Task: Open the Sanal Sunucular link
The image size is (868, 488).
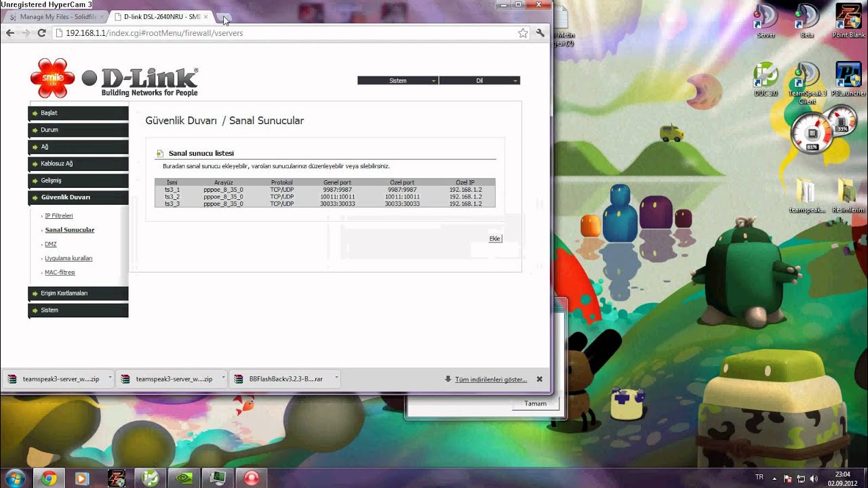Action: pos(70,230)
